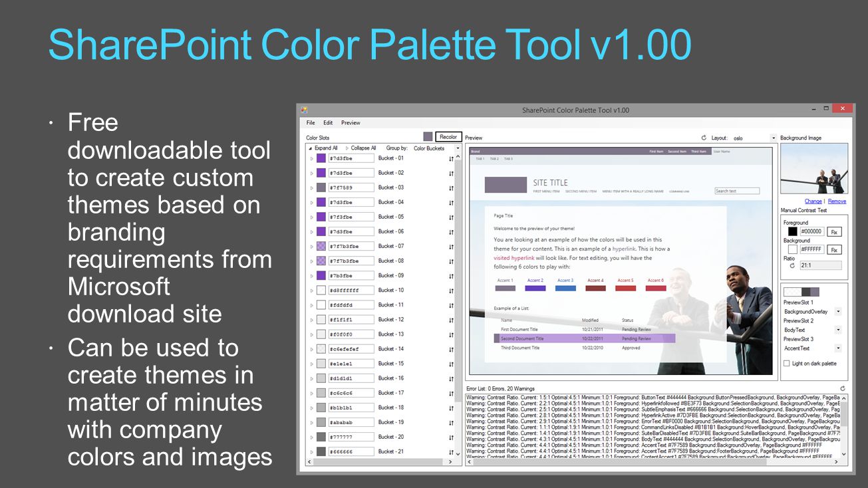Viewport: 868px width, 488px height.
Task: Click the swap icon for Bucket - 12
Action: click(451, 320)
